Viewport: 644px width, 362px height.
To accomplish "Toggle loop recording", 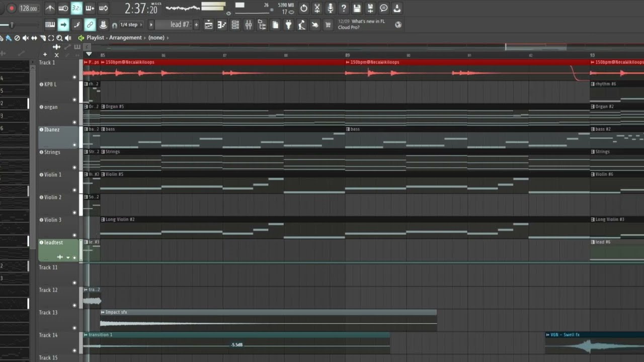I will (x=103, y=8).
